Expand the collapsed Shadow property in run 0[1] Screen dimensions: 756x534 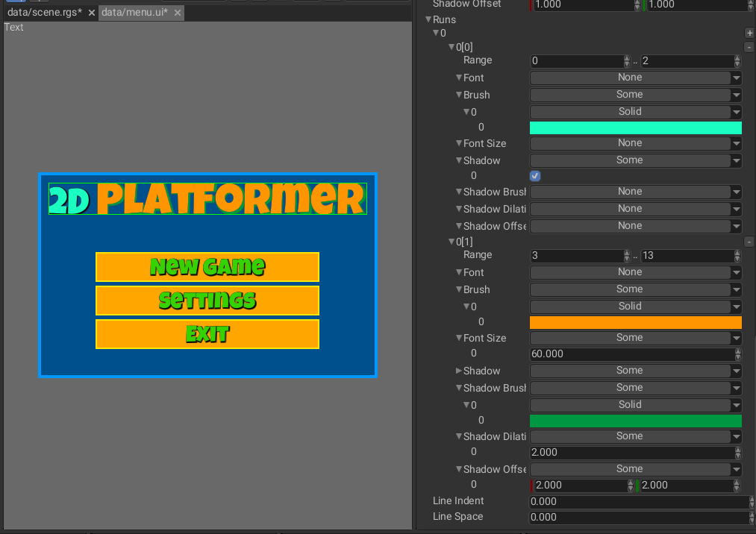(458, 371)
